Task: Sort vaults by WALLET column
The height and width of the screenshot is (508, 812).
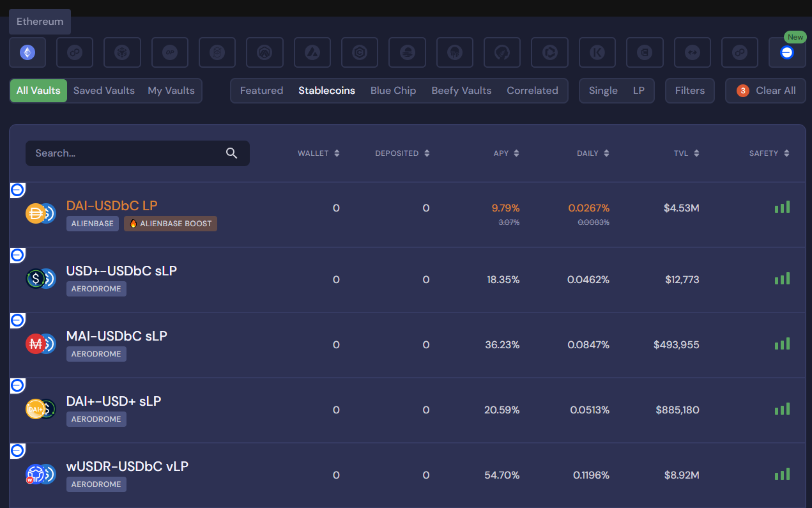Action: click(x=319, y=153)
